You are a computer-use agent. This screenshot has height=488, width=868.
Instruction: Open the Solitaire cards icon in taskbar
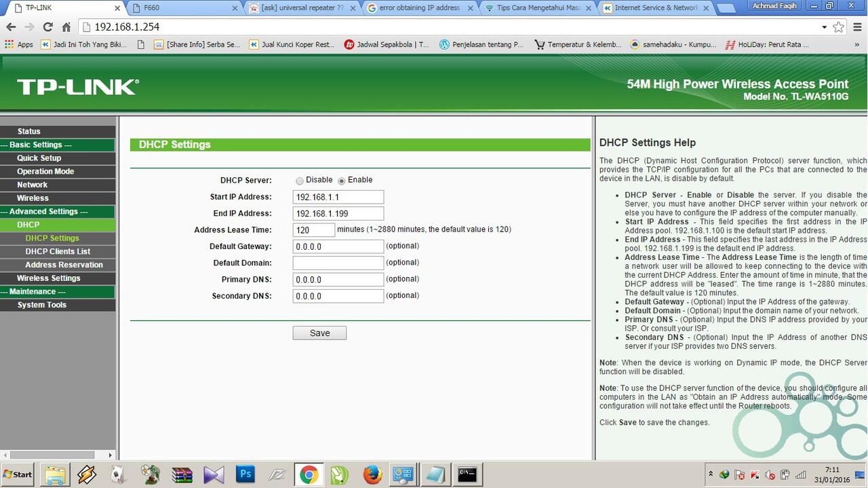click(x=119, y=474)
